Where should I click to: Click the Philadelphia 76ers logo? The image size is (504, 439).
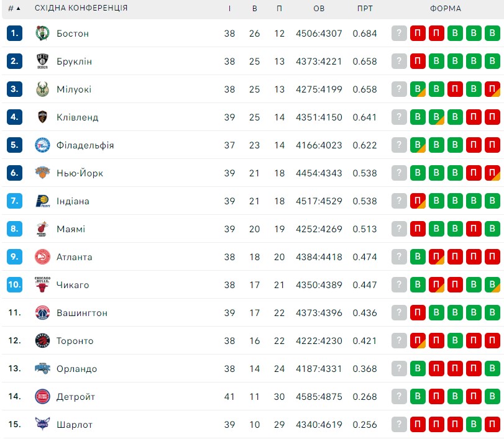coord(42,145)
